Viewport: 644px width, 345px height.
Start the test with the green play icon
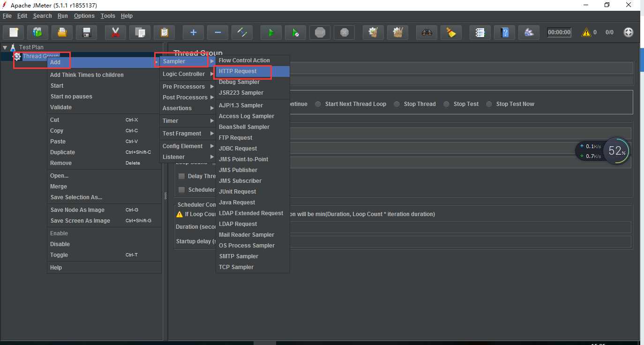click(271, 32)
